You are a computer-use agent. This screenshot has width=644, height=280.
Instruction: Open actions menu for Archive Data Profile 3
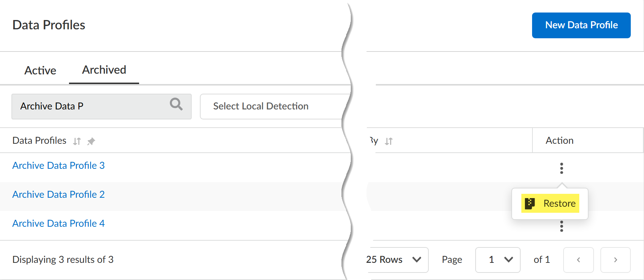pos(561,168)
